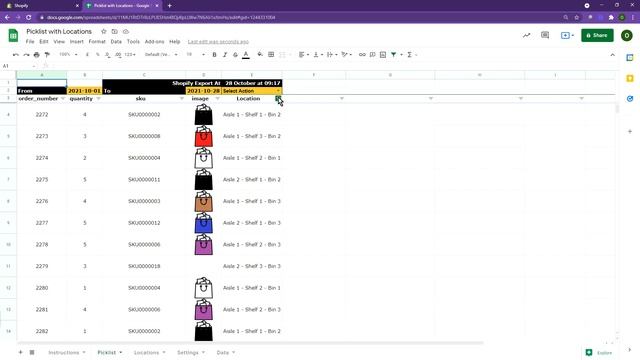
Task: Open the View menu
Action: pos(59,42)
